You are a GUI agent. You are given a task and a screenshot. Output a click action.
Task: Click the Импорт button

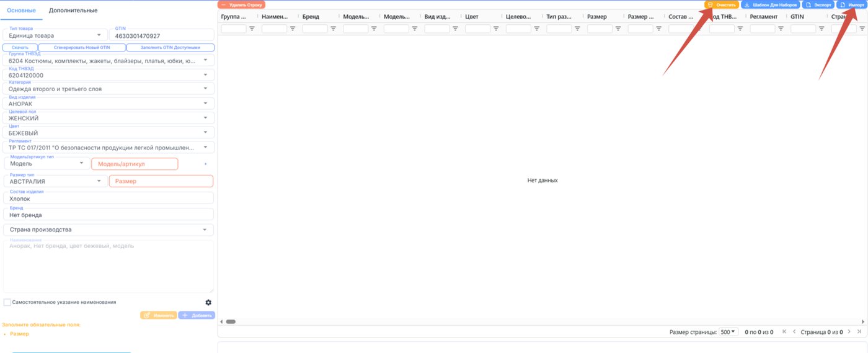click(x=851, y=4)
